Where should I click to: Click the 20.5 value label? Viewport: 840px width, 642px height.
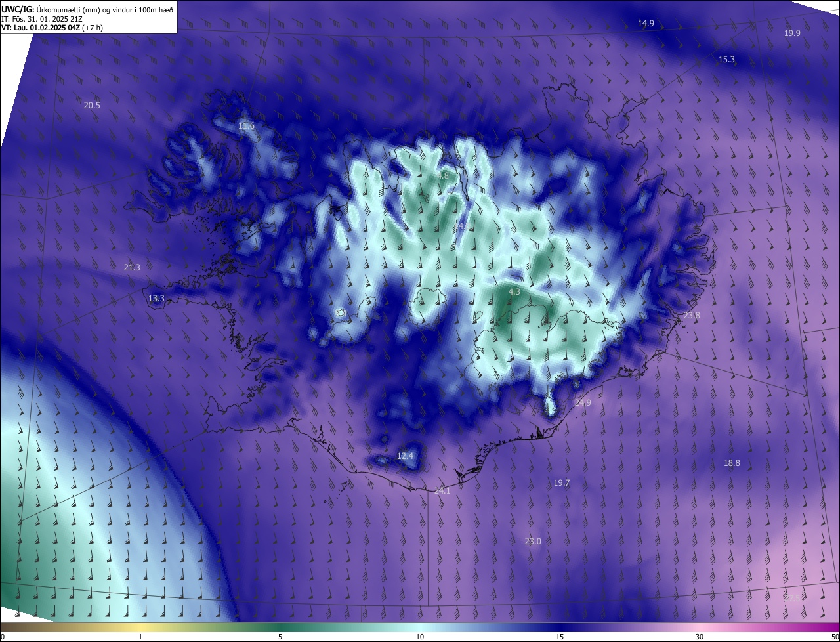click(x=92, y=106)
